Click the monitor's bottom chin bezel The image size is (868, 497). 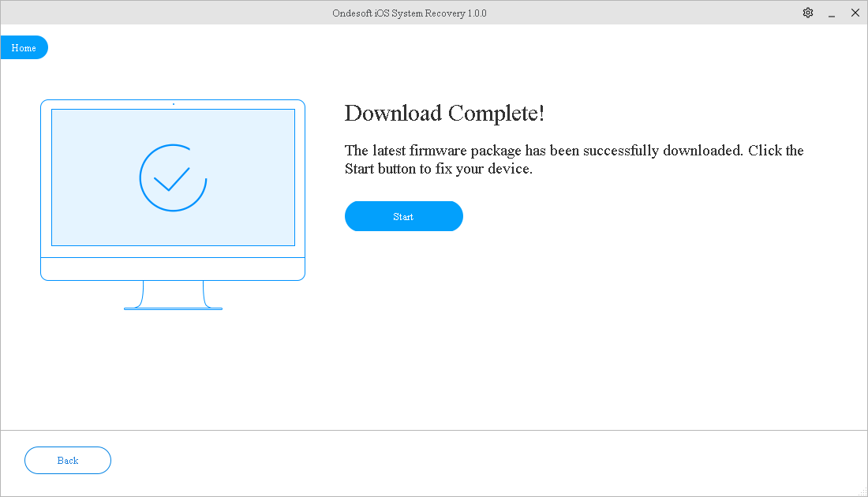click(x=173, y=268)
